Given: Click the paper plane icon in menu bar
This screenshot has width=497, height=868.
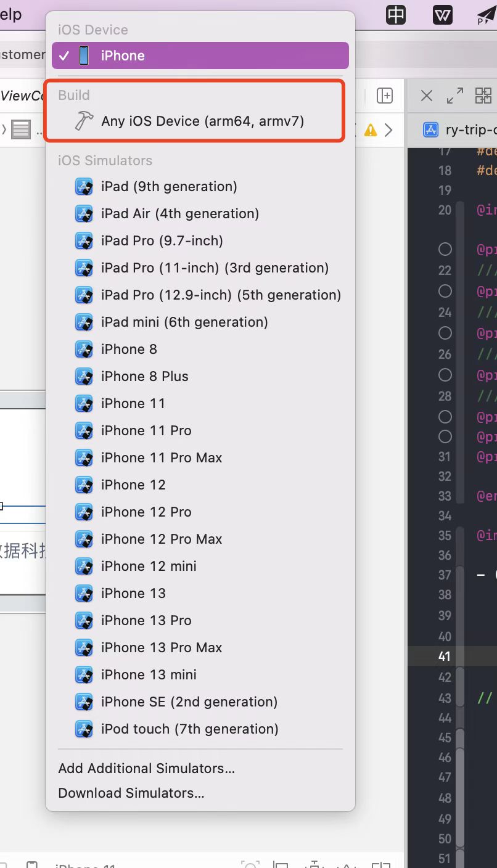Looking at the screenshot, I should pyautogui.click(x=487, y=15).
